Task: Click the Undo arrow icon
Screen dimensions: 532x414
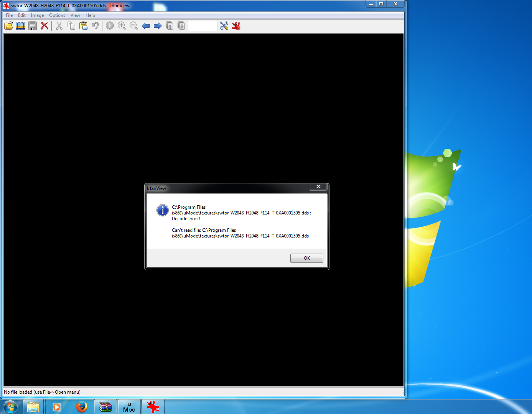Action: [95, 26]
